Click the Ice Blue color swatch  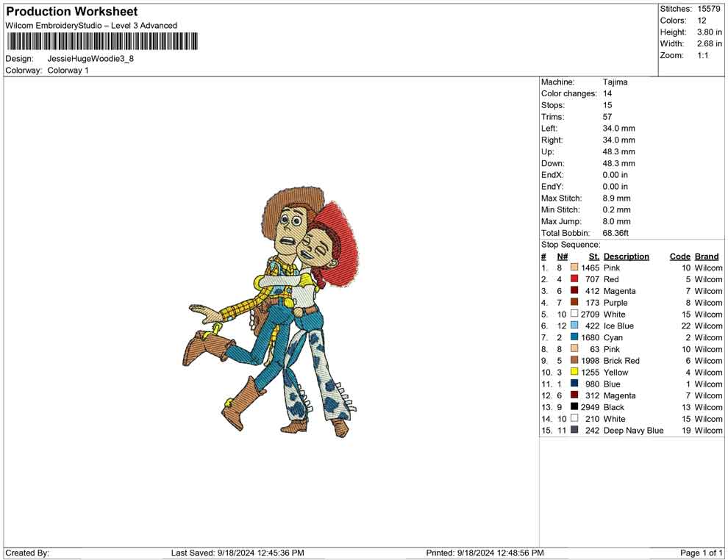pyautogui.click(x=574, y=326)
